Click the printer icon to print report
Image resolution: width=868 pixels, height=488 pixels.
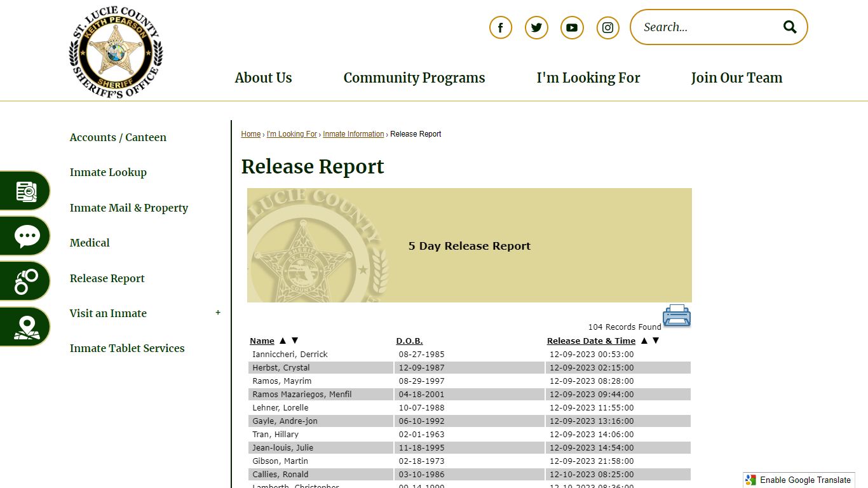coord(677,316)
